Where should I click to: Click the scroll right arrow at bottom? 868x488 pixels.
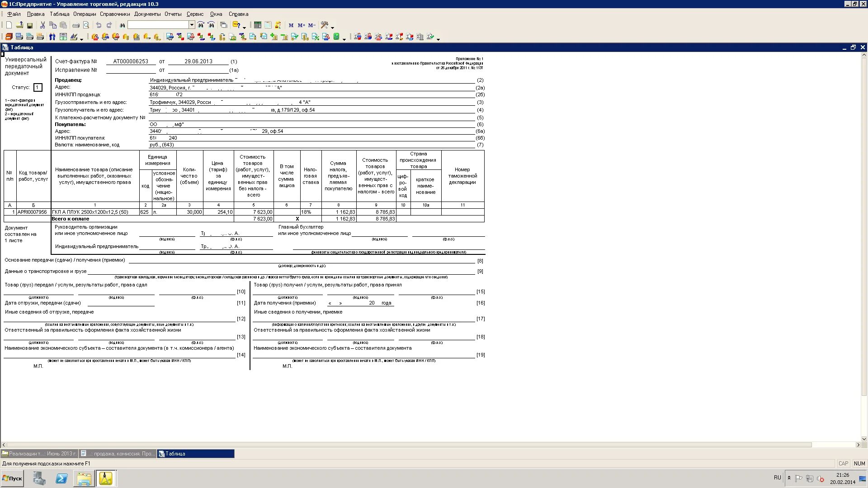(x=858, y=445)
